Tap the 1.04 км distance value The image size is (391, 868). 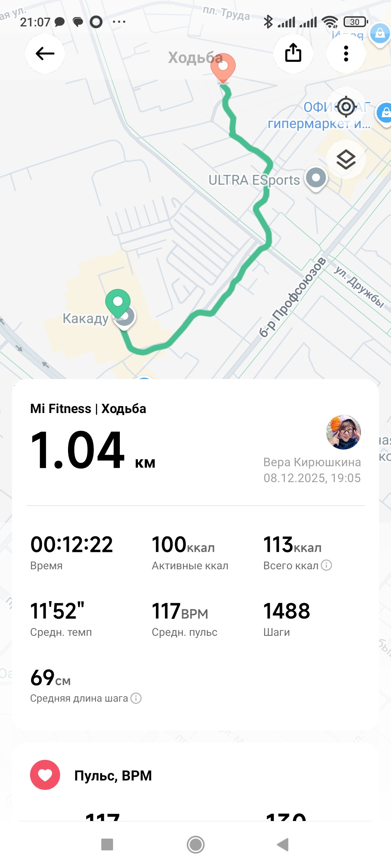[x=93, y=450]
